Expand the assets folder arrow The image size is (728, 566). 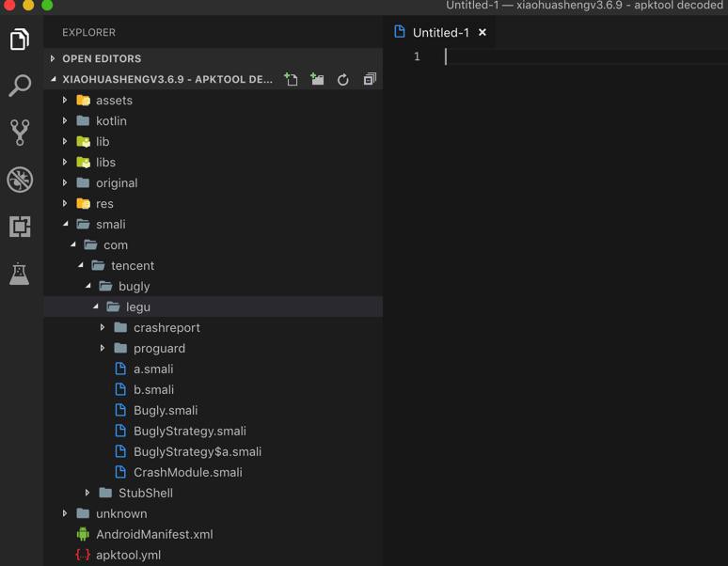tap(65, 100)
